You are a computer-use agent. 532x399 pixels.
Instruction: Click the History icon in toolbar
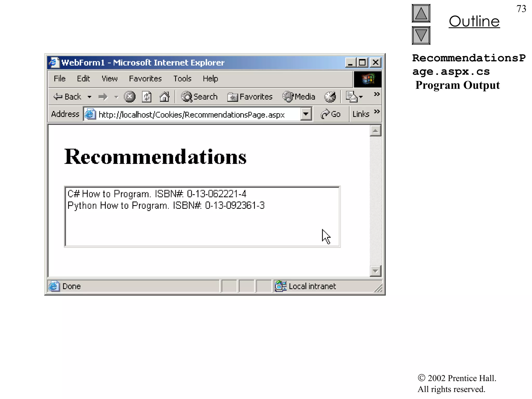330,97
